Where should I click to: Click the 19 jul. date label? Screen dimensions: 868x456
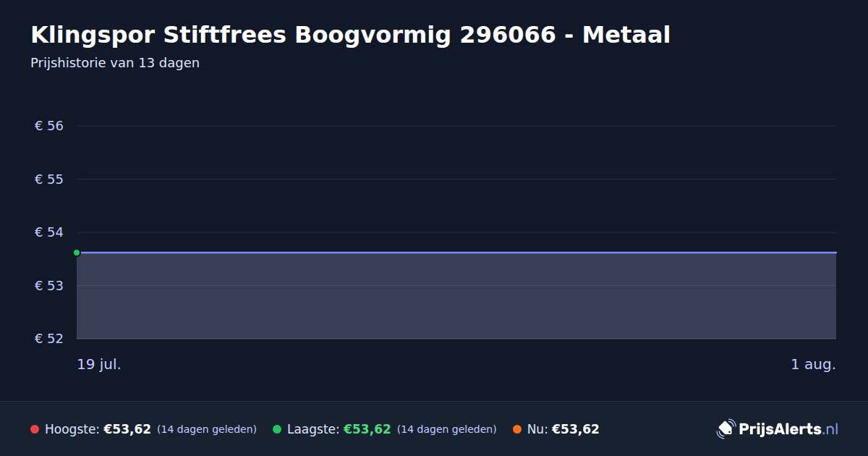coord(99,364)
